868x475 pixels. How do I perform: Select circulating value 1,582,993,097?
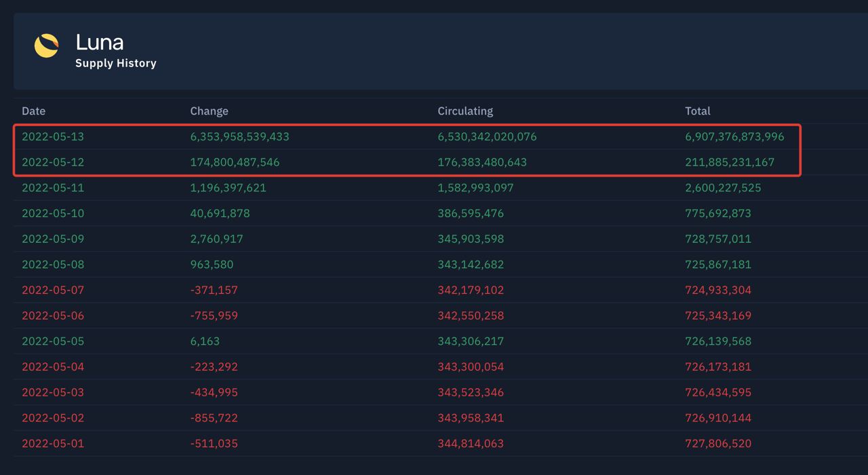[x=475, y=187]
